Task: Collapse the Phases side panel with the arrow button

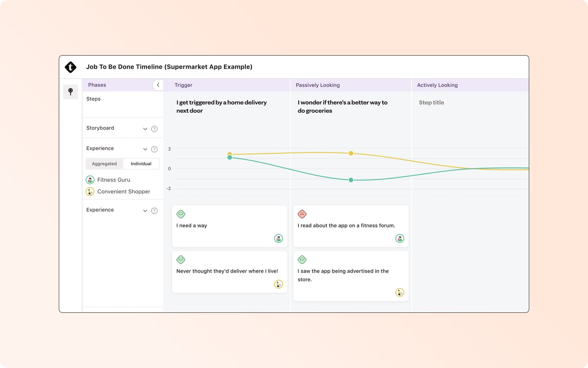Action: [158, 85]
